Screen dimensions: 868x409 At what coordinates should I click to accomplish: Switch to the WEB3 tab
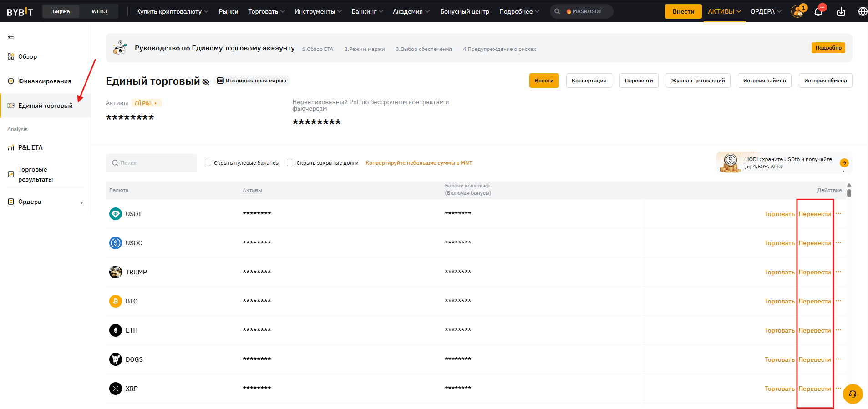coord(99,11)
